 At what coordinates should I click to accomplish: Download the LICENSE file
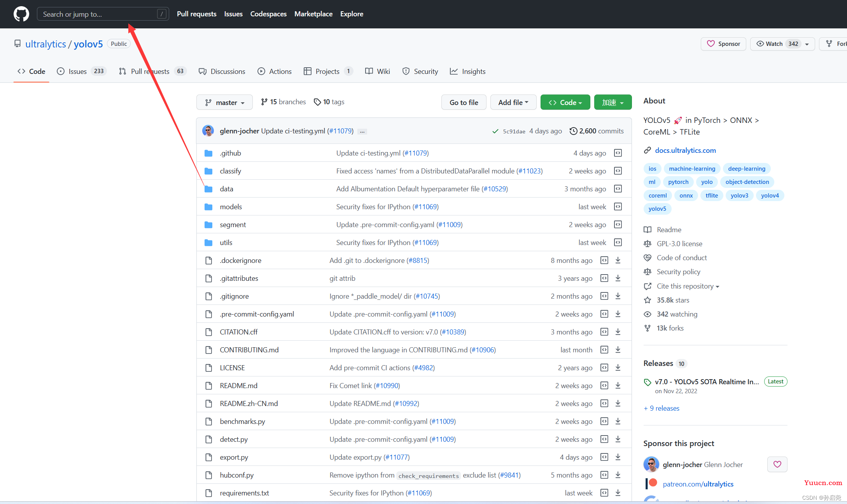[618, 368]
